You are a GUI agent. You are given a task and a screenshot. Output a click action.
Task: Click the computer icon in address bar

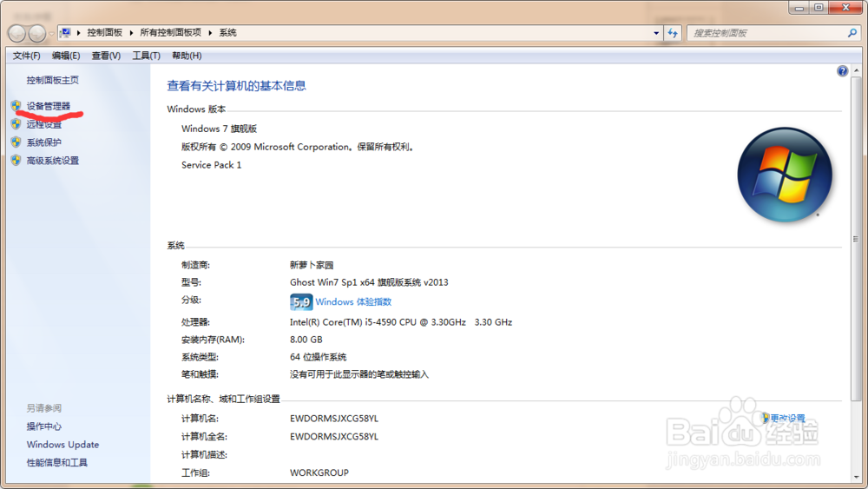(x=65, y=33)
